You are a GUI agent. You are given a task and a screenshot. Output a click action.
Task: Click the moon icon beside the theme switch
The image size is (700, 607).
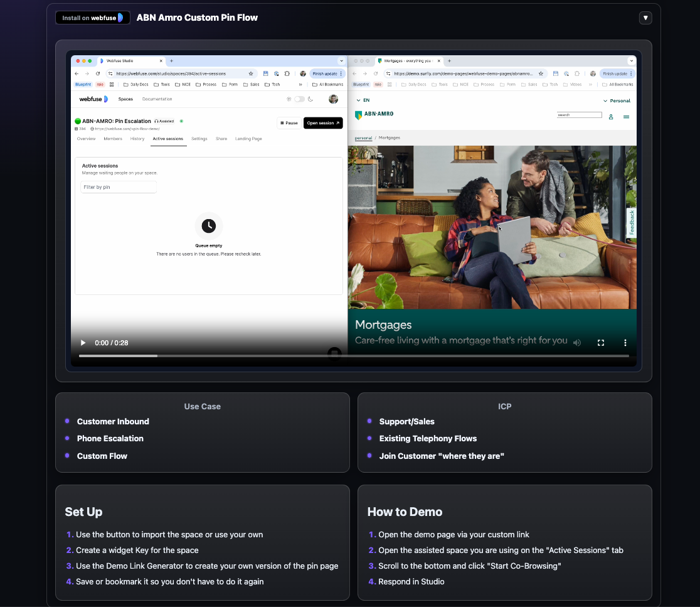pos(310,99)
